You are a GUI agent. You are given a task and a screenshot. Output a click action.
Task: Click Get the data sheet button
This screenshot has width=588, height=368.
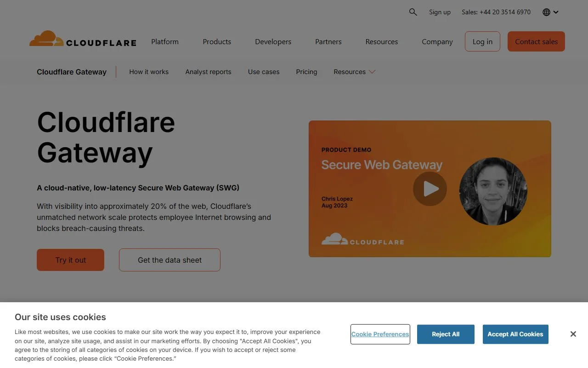170,260
